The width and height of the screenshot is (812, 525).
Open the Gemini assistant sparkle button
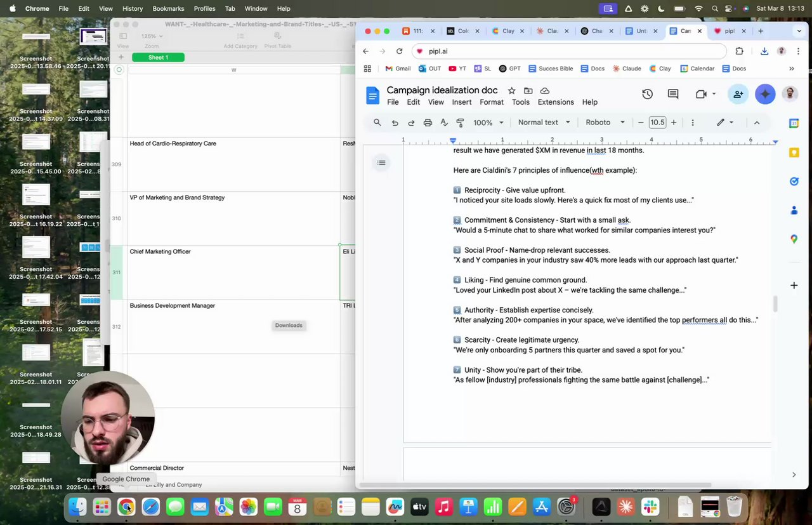(x=765, y=94)
